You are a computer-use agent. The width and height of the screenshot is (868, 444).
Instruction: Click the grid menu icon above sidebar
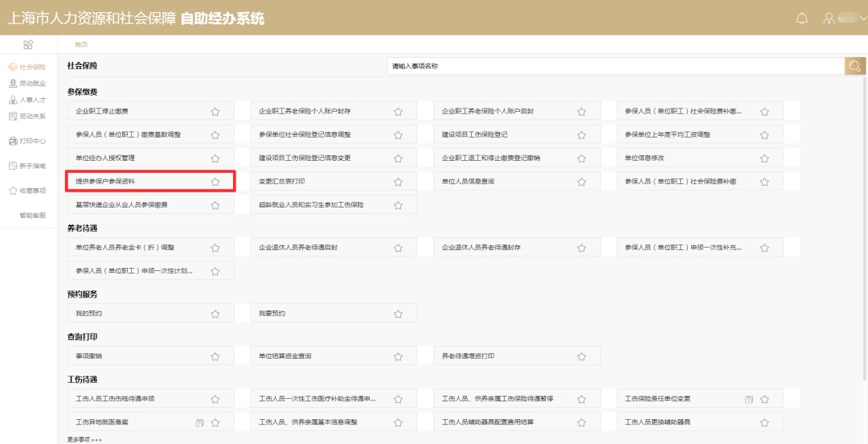28,45
